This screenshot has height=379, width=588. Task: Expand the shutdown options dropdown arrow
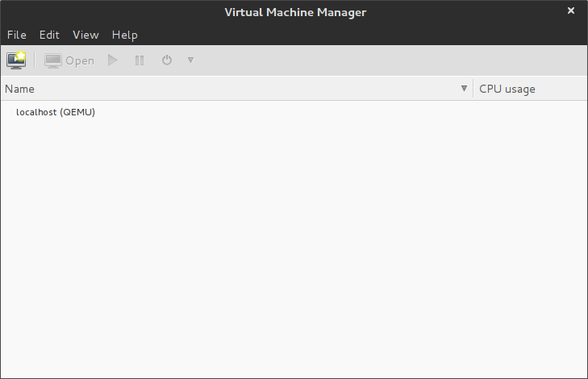190,60
